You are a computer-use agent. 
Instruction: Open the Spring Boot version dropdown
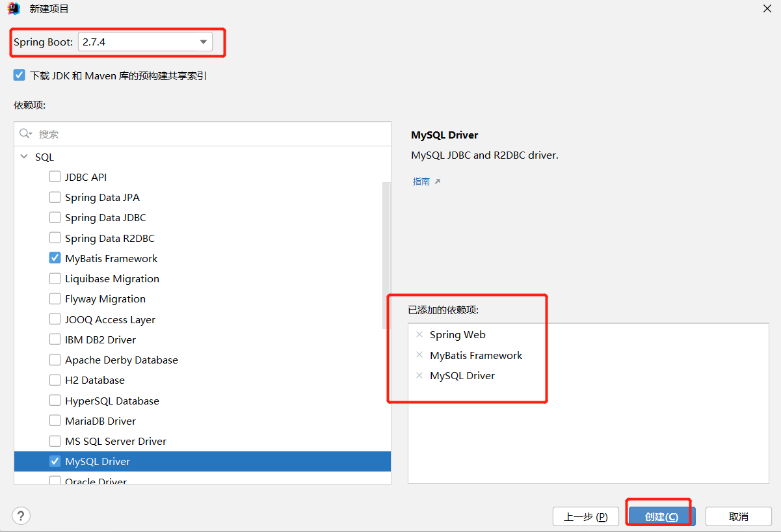tap(204, 42)
